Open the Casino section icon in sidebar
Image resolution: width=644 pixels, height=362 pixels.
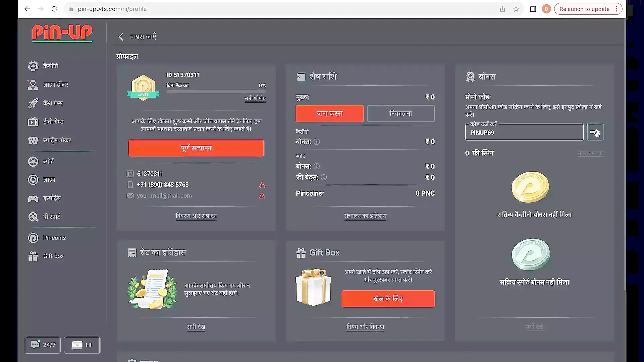pos(33,66)
